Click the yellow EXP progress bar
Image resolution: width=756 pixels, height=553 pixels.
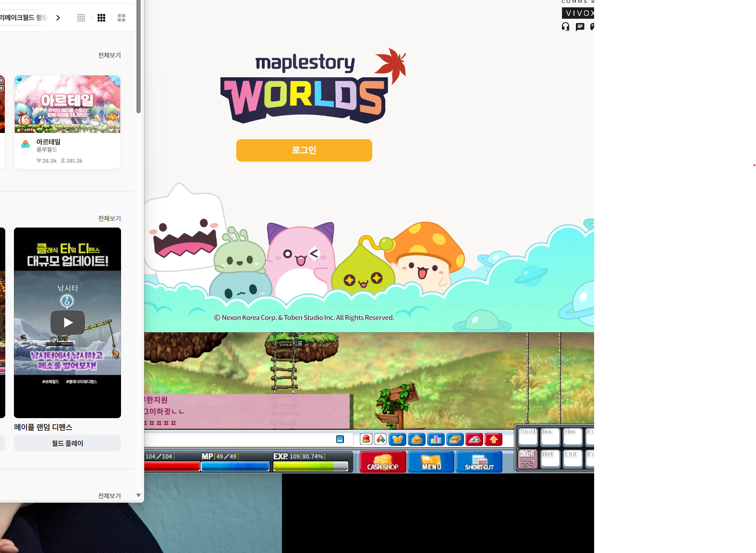click(310, 466)
